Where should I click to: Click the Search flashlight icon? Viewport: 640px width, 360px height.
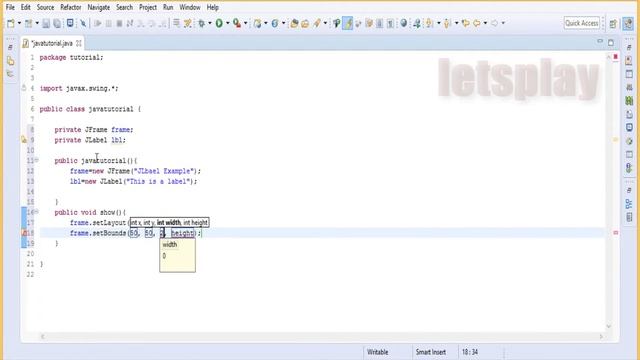point(317,23)
